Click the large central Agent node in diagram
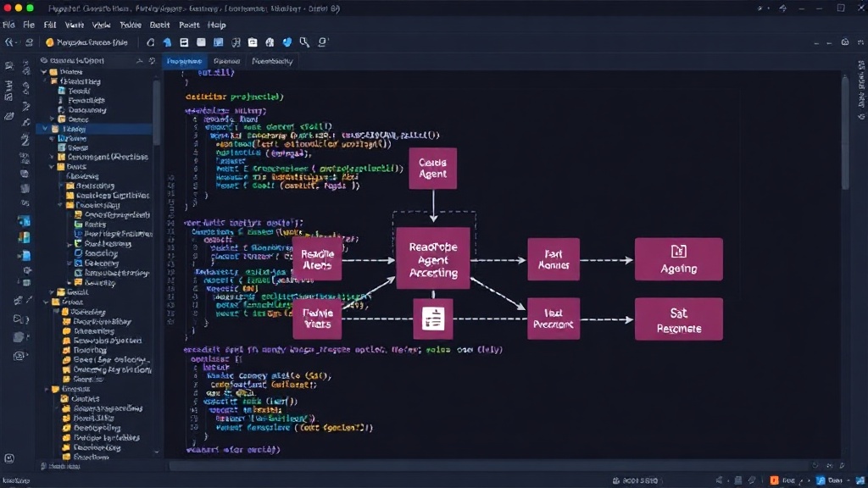Image resolution: width=868 pixels, height=488 pixels. pyautogui.click(x=433, y=259)
